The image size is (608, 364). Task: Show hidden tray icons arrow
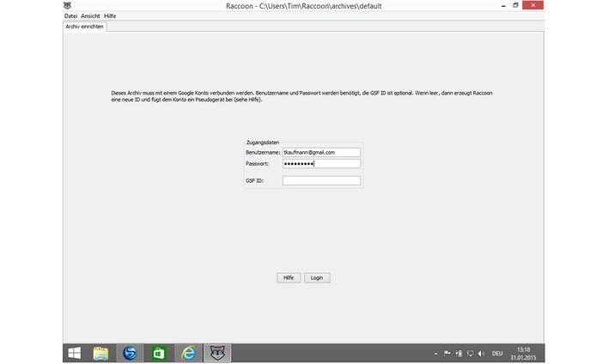pyautogui.click(x=436, y=354)
